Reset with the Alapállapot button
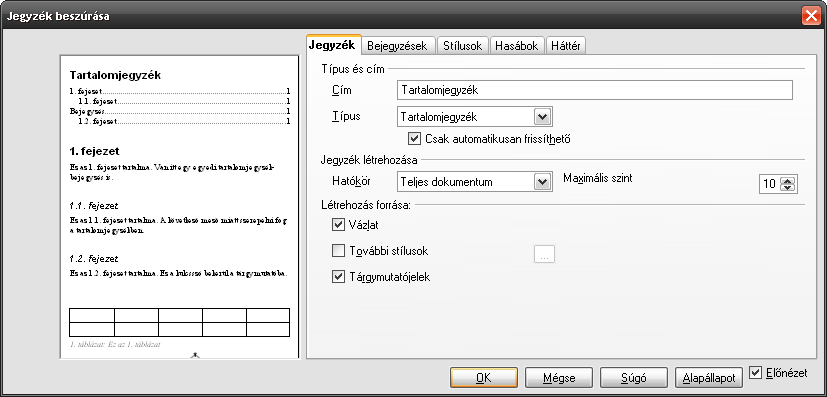 [x=709, y=377]
